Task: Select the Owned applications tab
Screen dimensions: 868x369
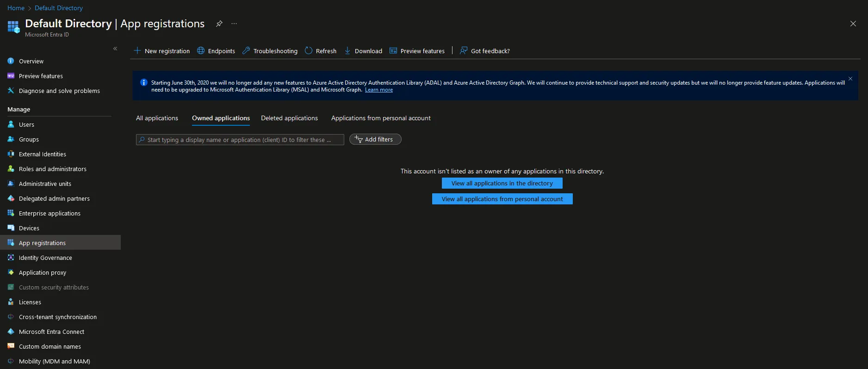Action: pos(221,118)
